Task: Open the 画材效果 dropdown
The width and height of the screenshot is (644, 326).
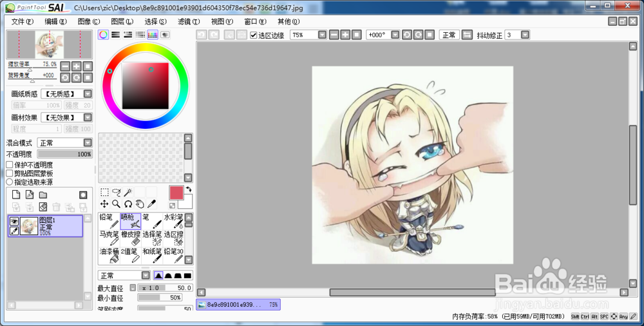Action: tap(88, 117)
